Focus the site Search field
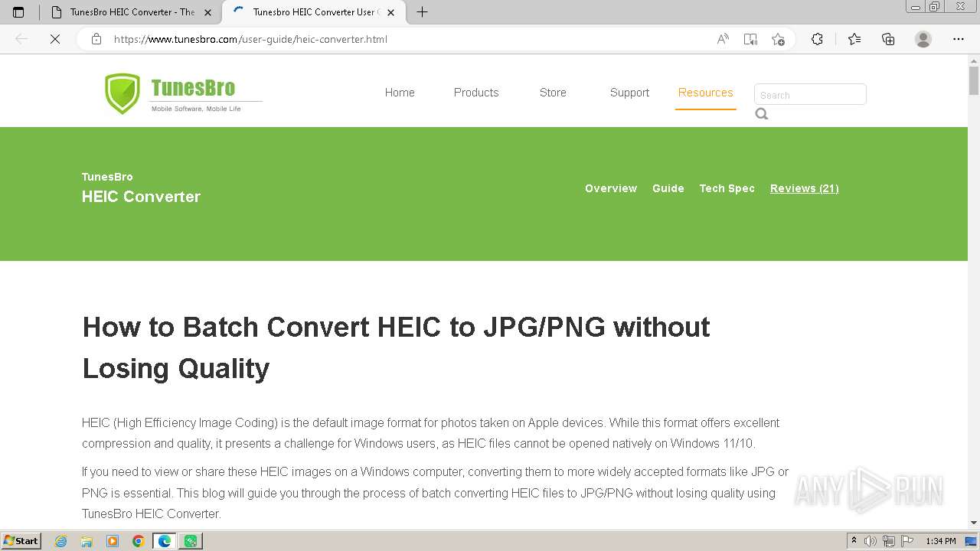980x551 pixels. [810, 94]
